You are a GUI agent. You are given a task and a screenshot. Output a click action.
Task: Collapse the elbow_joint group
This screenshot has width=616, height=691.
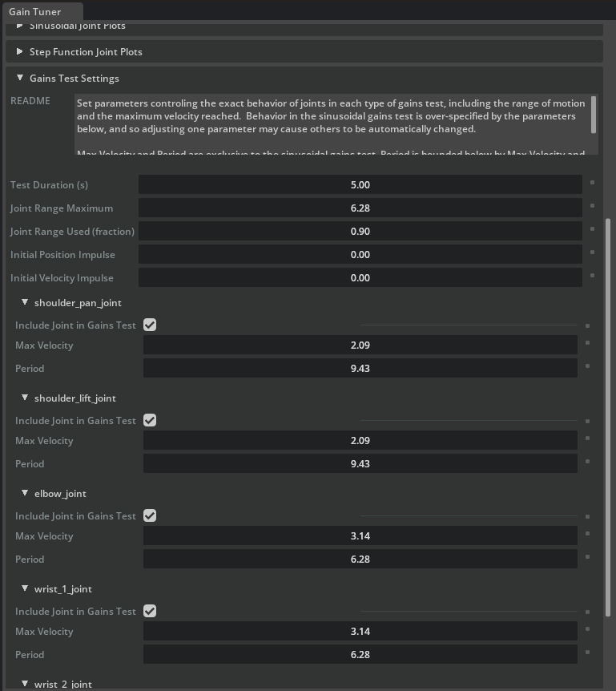pos(25,493)
